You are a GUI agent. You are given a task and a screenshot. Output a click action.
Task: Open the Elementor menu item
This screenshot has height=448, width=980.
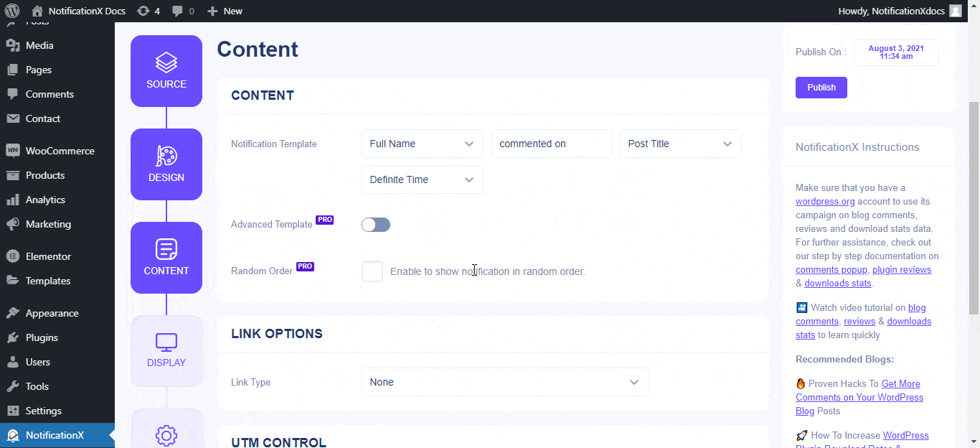57,256
